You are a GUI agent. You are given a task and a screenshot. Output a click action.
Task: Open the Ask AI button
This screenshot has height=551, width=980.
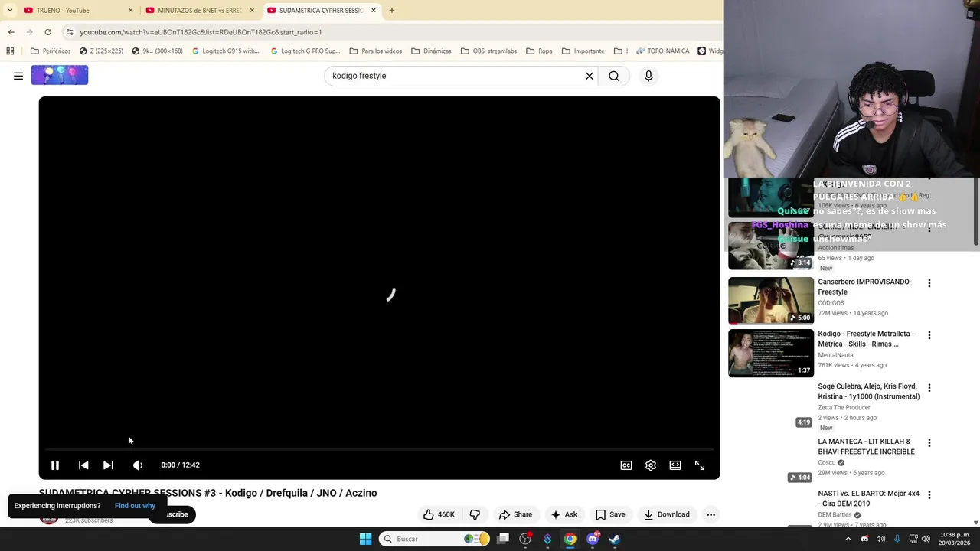[x=563, y=514]
